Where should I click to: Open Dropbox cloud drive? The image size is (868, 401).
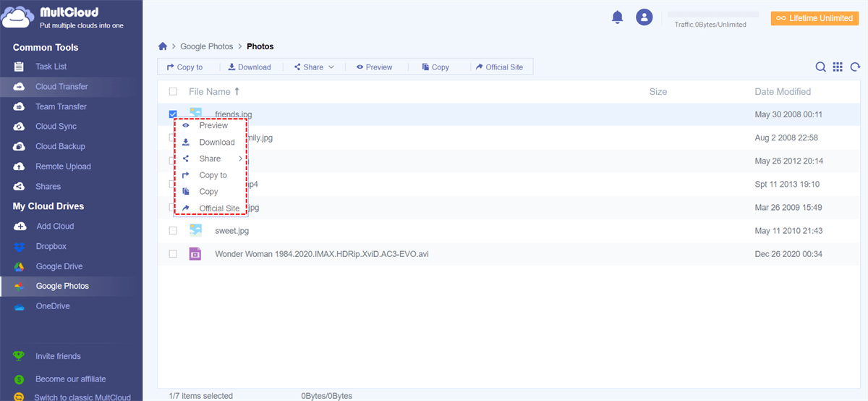(51, 246)
